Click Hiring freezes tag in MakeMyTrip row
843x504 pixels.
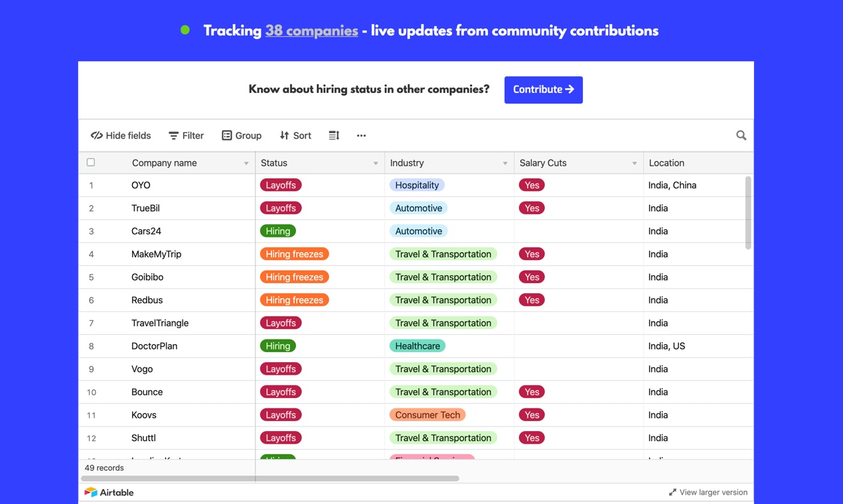pyautogui.click(x=295, y=254)
